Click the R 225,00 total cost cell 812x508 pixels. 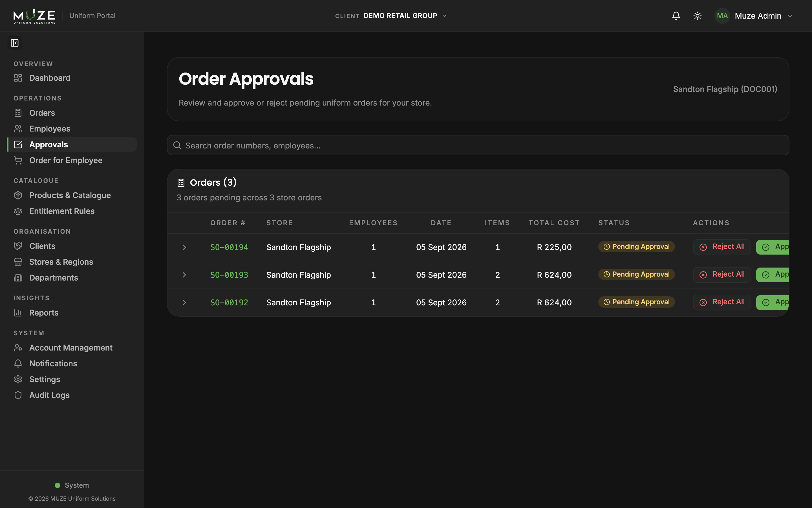554,247
